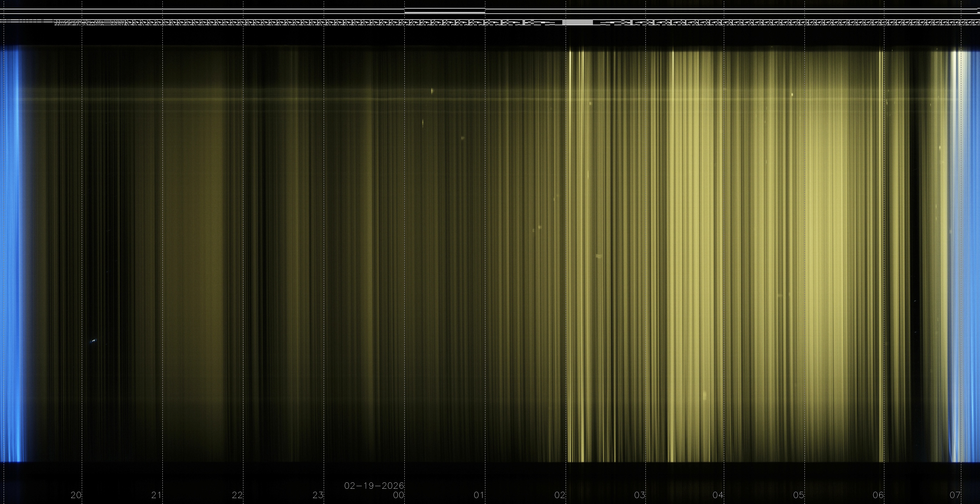Click the small blue-white dot near bottom left

(94, 341)
